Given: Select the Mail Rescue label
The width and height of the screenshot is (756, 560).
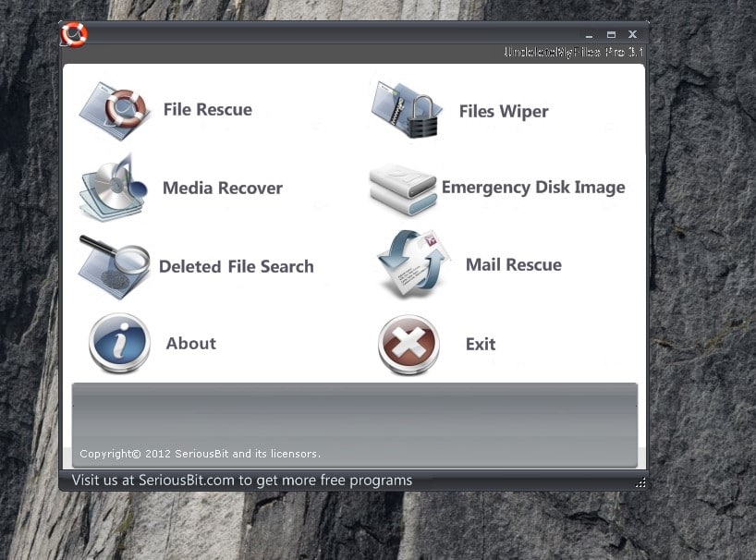Looking at the screenshot, I should (513, 265).
